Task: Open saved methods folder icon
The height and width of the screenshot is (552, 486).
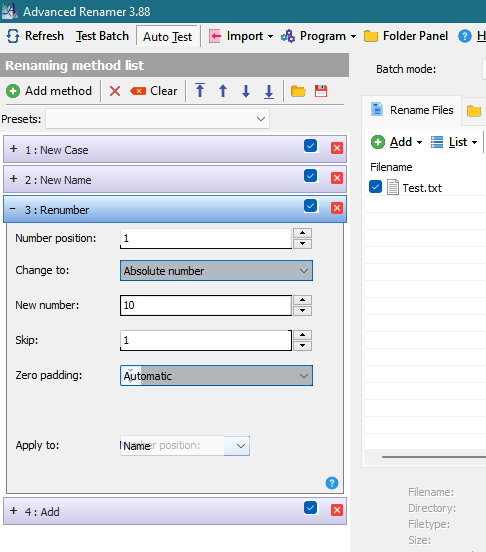Action: tap(298, 91)
